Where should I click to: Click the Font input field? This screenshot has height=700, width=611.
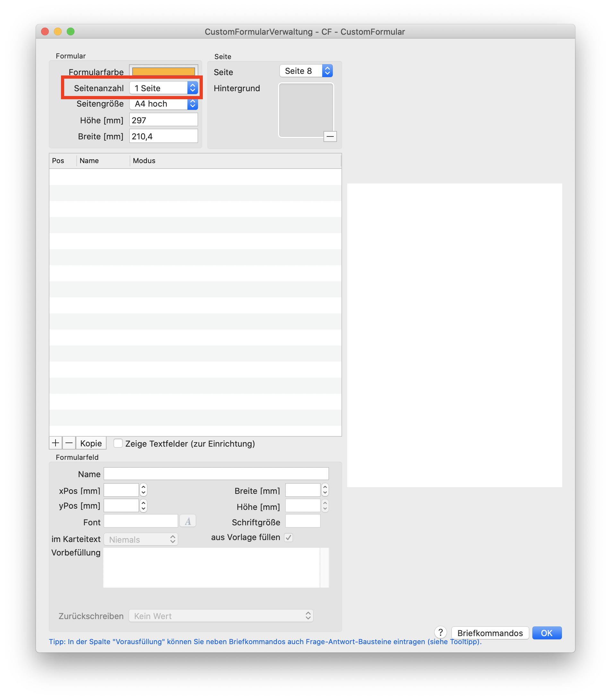pyautogui.click(x=141, y=521)
